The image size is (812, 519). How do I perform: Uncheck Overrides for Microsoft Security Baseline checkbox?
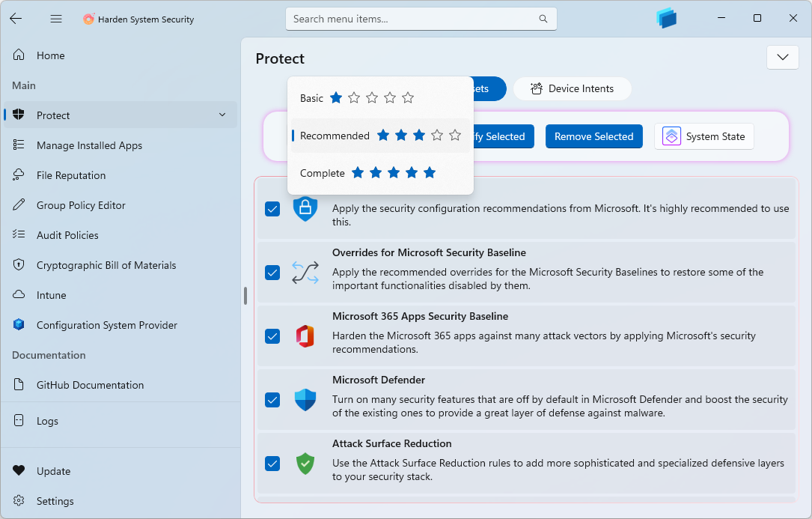[272, 273]
